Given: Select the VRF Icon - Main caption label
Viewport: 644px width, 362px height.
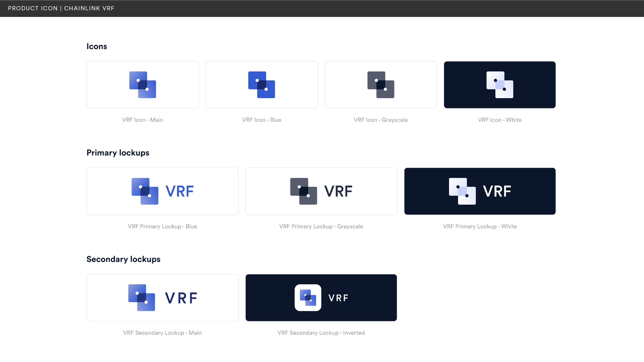Looking at the screenshot, I should point(142,120).
